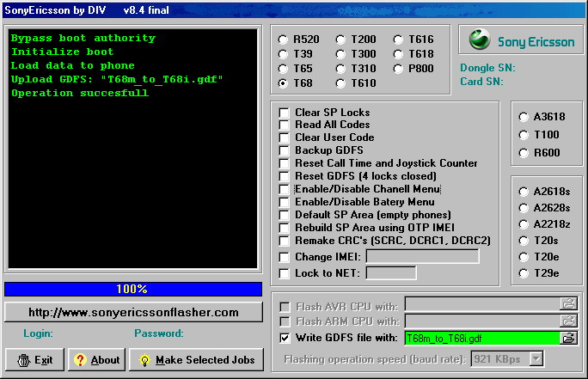The width and height of the screenshot is (588, 379).
Task: Click the Exit button
Action: [x=34, y=360]
